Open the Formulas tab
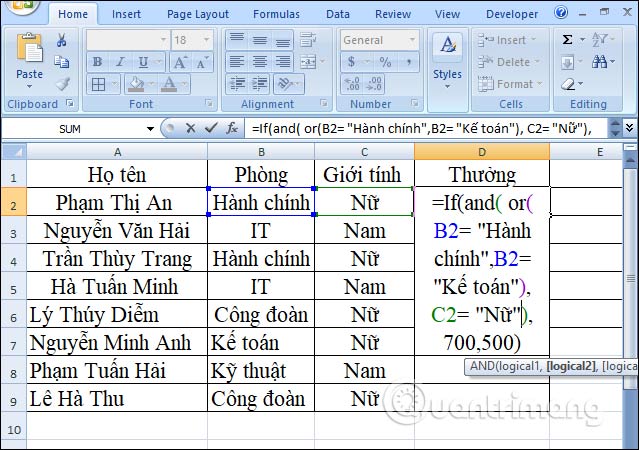 (276, 14)
